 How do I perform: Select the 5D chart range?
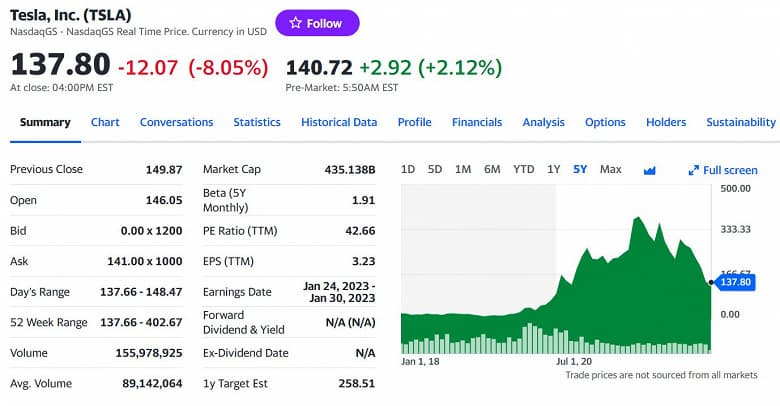[435, 169]
